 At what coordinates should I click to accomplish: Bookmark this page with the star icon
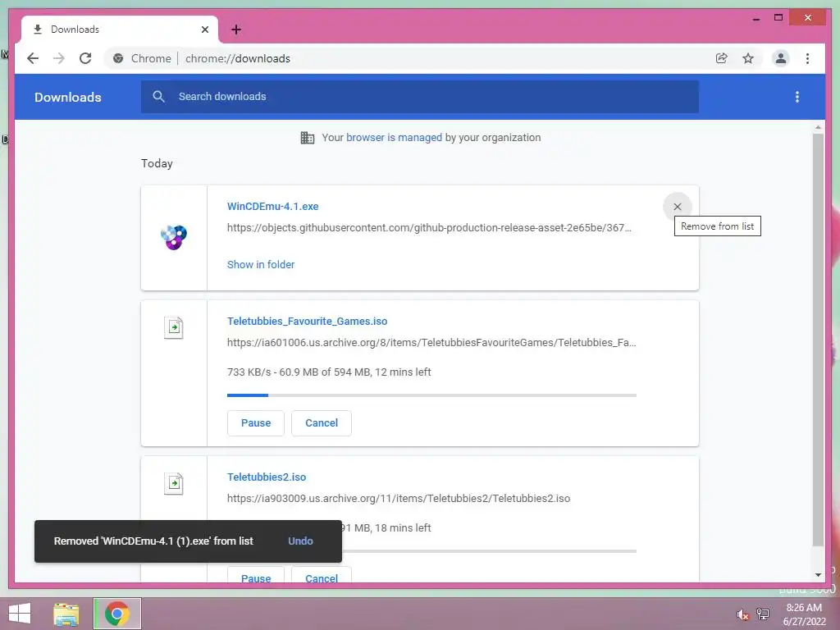point(748,58)
